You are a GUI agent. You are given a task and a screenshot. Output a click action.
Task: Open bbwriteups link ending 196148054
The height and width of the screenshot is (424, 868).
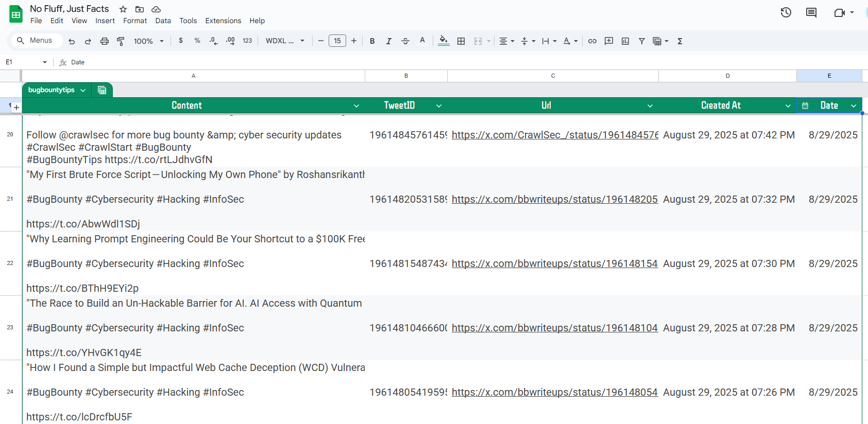tap(555, 392)
